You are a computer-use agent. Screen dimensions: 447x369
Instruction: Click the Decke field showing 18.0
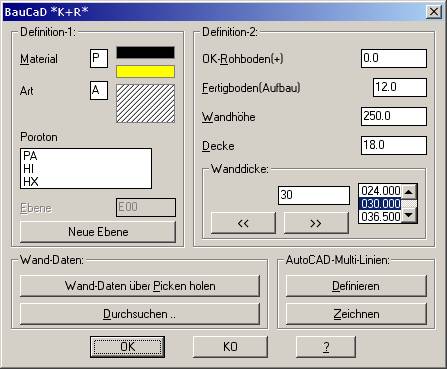coord(394,145)
